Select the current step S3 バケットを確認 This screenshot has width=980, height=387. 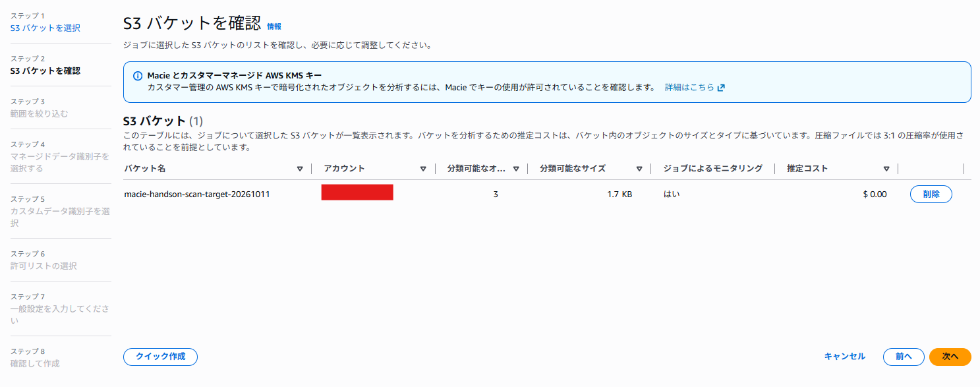coord(45,71)
